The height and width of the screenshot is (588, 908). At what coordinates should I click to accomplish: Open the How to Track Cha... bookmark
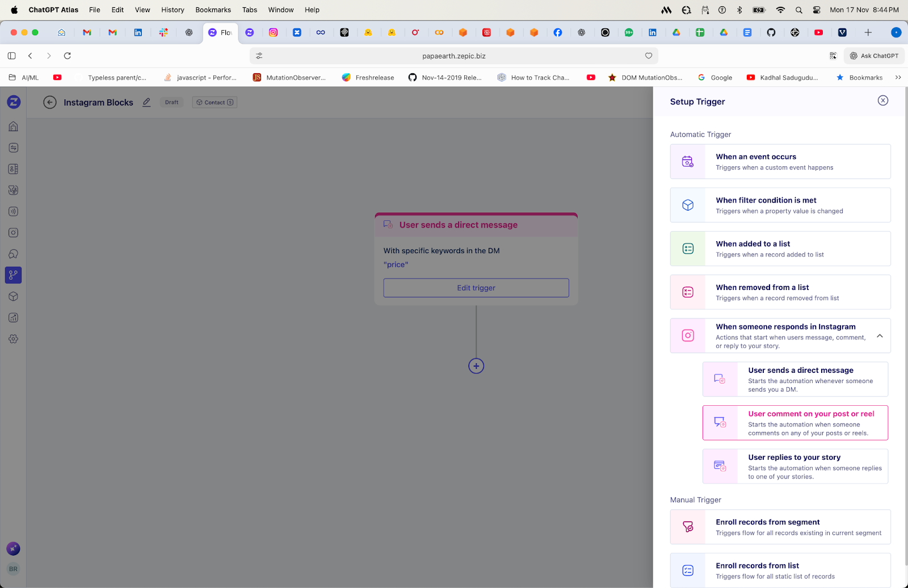tap(533, 78)
